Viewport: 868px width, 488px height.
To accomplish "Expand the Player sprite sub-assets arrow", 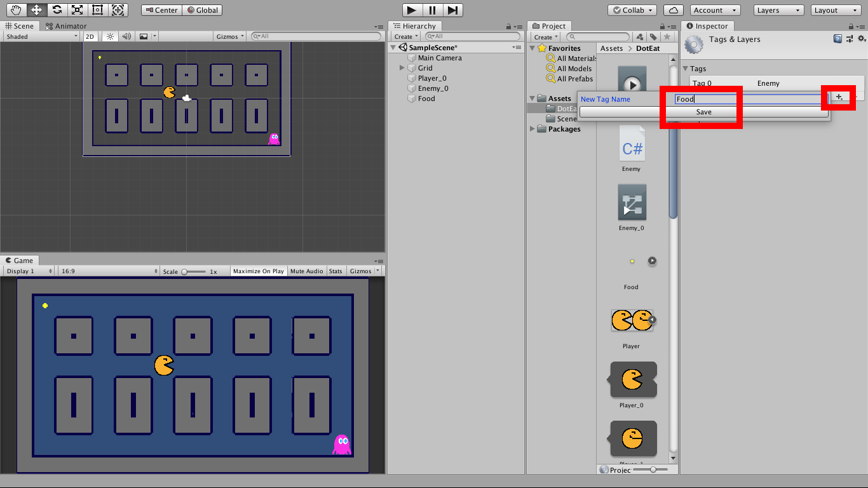I will 652,320.
